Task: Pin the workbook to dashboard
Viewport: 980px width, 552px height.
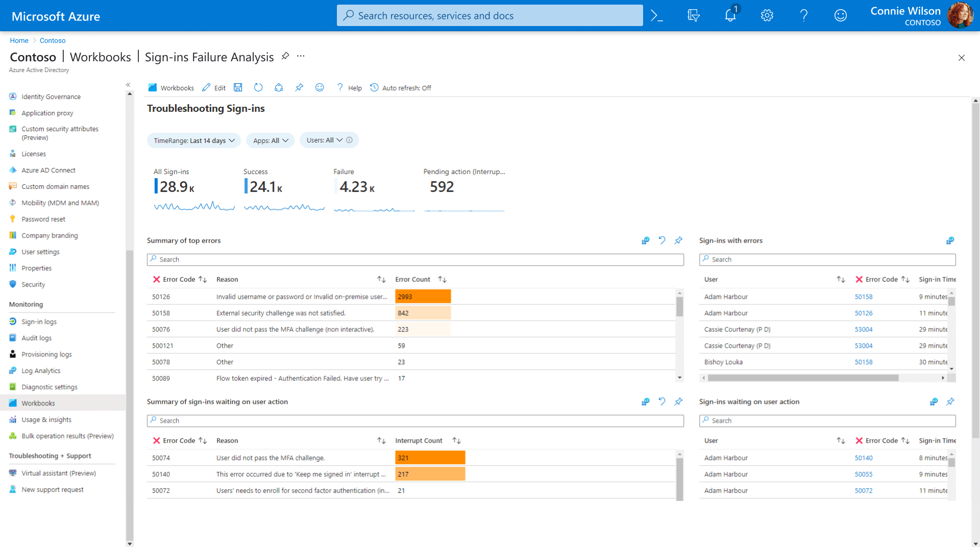Action: click(x=299, y=87)
